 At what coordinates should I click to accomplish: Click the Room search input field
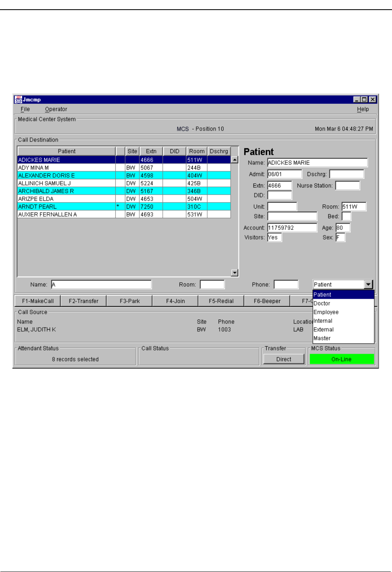[x=212, y=285]
